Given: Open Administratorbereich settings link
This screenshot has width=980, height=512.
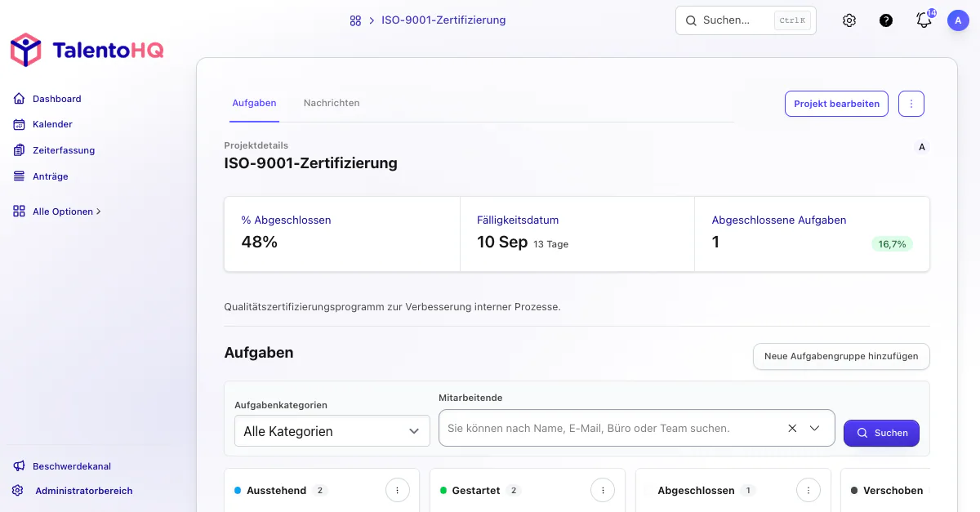Looking at the screenshot, I should (73, 491).
